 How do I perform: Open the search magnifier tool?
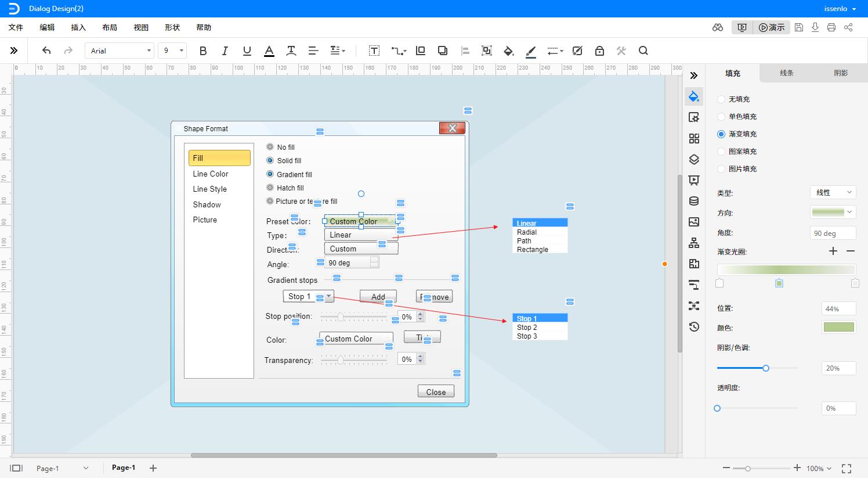(643, 51)
